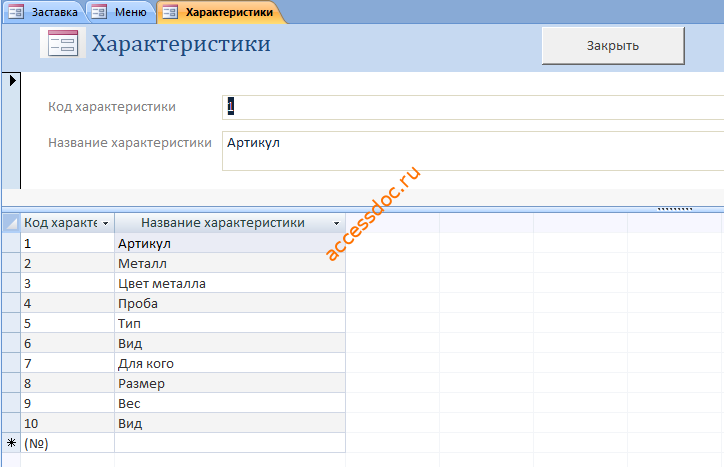This screenshot has height=467, width=724.
Task: Click the form icon on Характеристики tab
Action: 170,12
